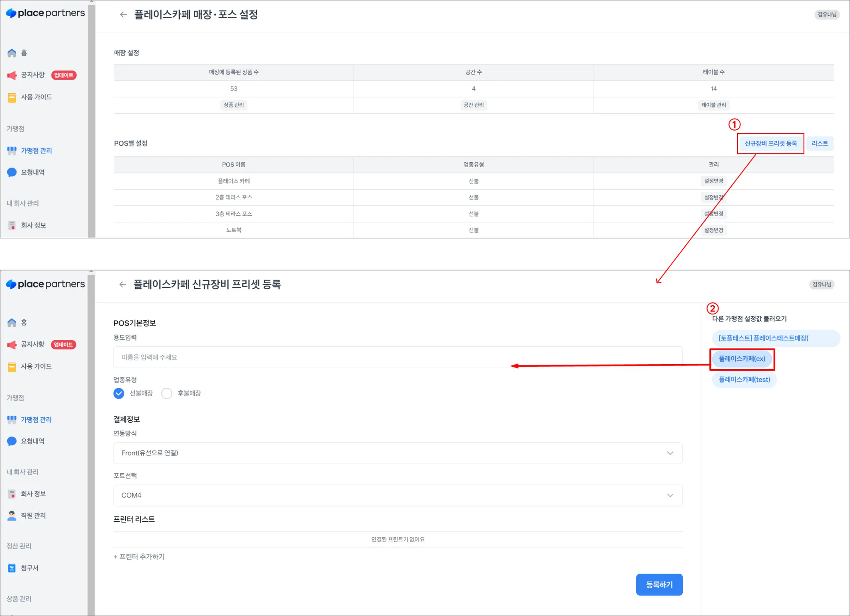Load settings from 플레이스카페(cx) preset
The image size is (850, 616).
pyautogui.click(x=742, y=359)
